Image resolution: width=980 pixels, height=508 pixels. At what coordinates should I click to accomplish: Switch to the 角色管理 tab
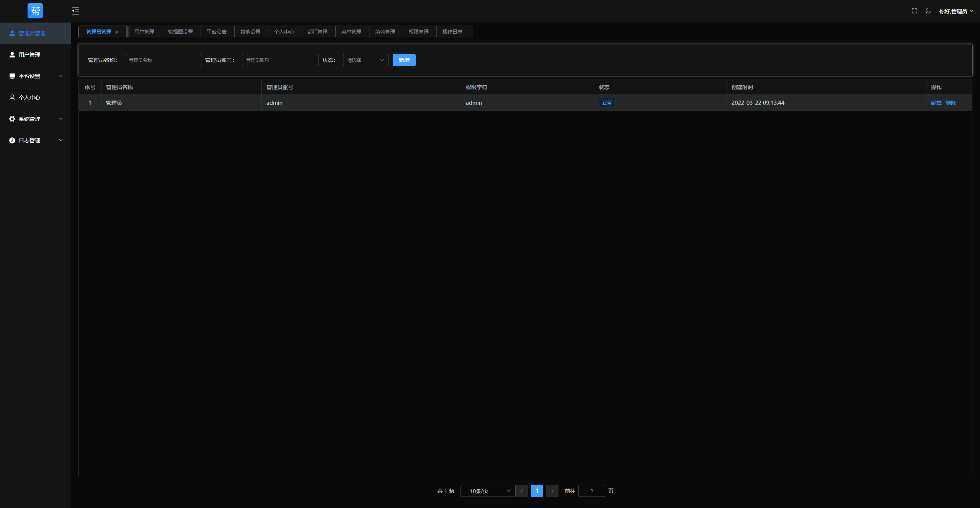pyautogui.click(x=385, y=32)
